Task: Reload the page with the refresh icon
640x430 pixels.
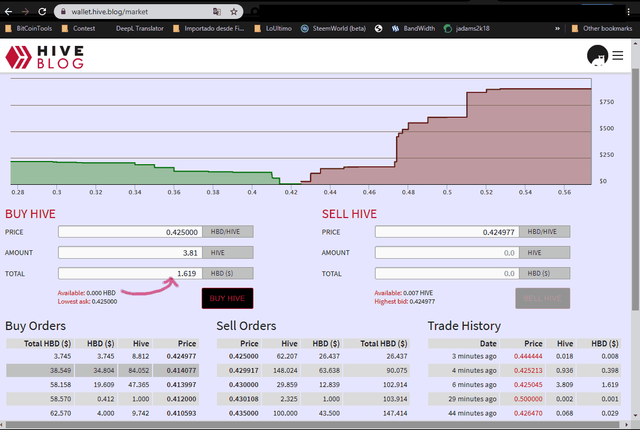Action: coord(42,12)
